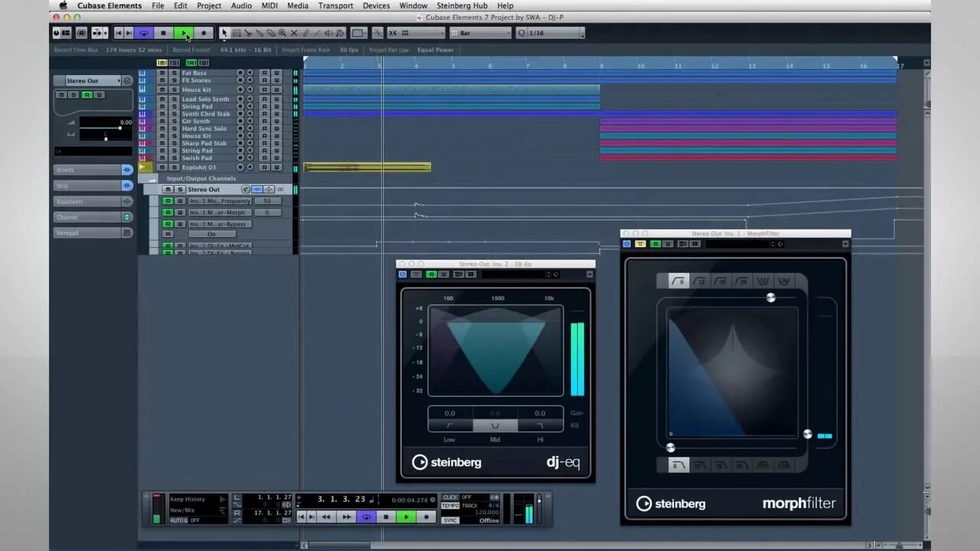Open the File menu
This screenshot has height=551, width=980.
[x=158, y=5]
